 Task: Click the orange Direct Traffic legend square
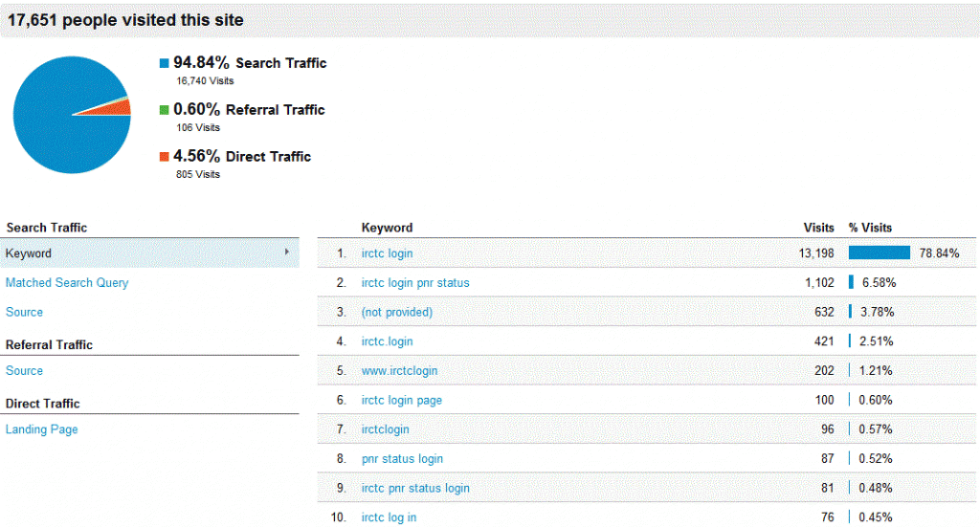point(165,157)
